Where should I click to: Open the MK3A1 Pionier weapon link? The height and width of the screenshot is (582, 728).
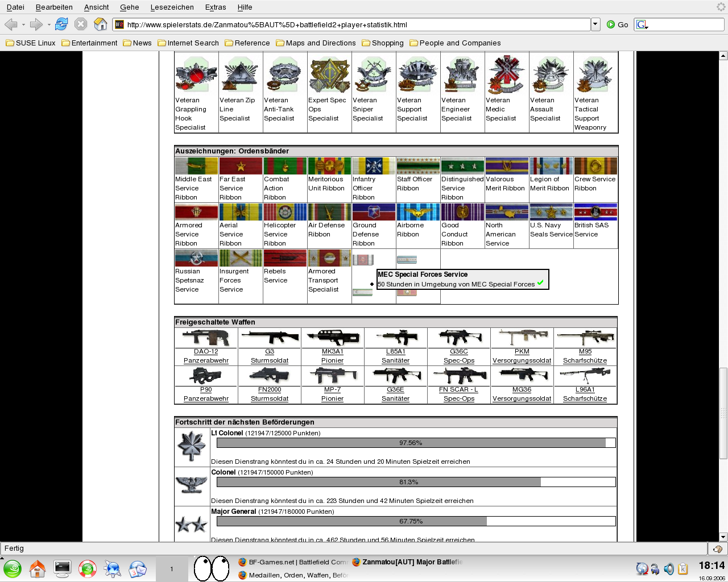332,356
